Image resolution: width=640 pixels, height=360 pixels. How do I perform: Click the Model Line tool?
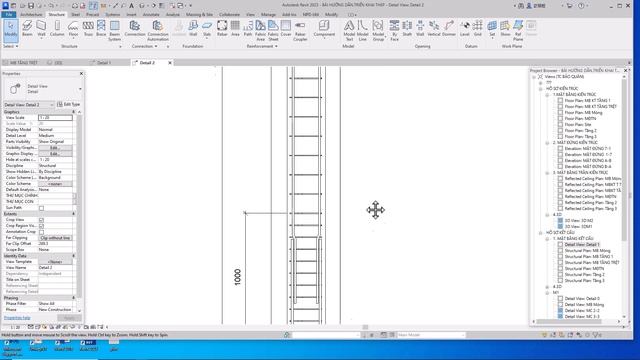click(x=362, y=30)
